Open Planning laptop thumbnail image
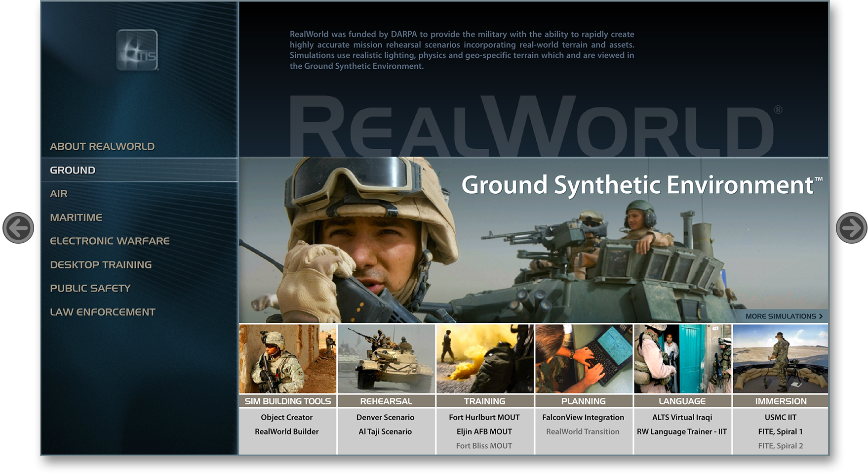This screenshot has width=868, height=473. pyautogui.click(x=584, y=359)
